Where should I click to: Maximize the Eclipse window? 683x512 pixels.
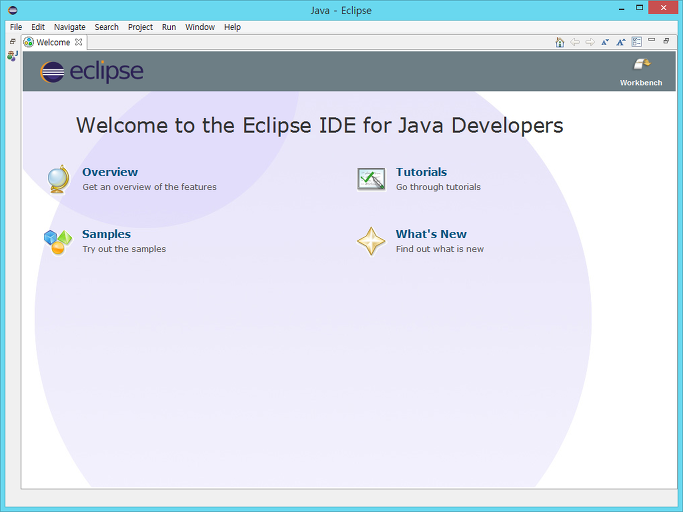point(639,7)
